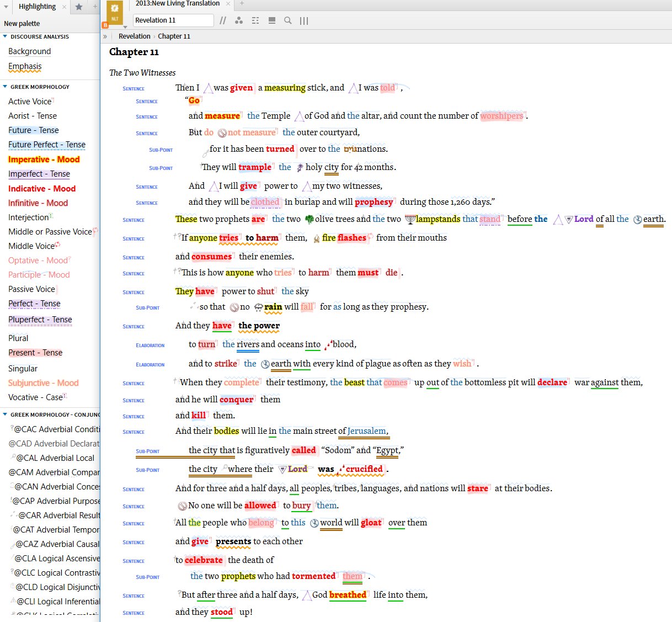Apply the Future - Tense highlight style
The width and height of the screenshot is (672, 622).
tap(33, 130)
